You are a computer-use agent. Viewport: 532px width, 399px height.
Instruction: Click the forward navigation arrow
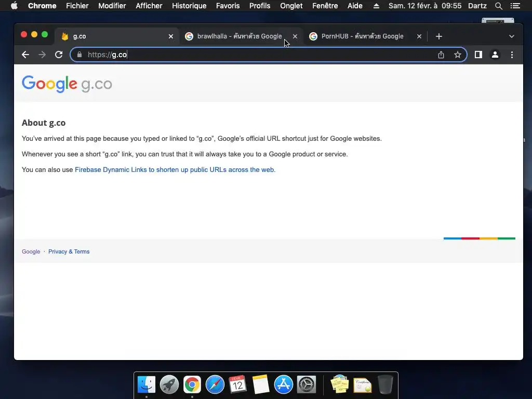tap(42, 55)
